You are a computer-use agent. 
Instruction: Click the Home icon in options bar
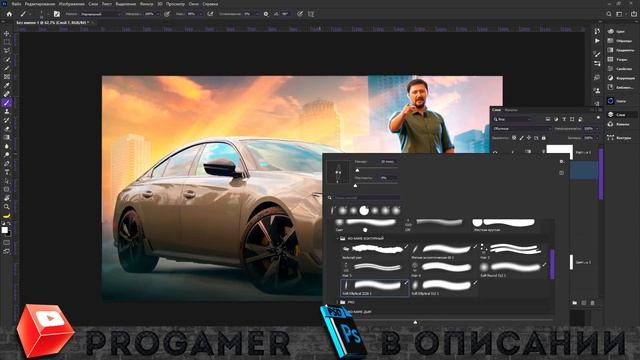click(x=9, y=14)
